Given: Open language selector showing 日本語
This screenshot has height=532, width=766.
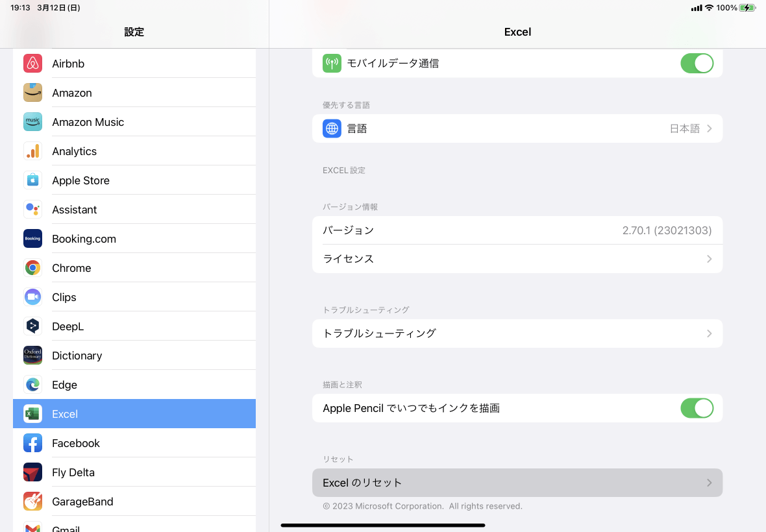Looking at the screenshot, I should pyautogui.click(x=517, y=129).
